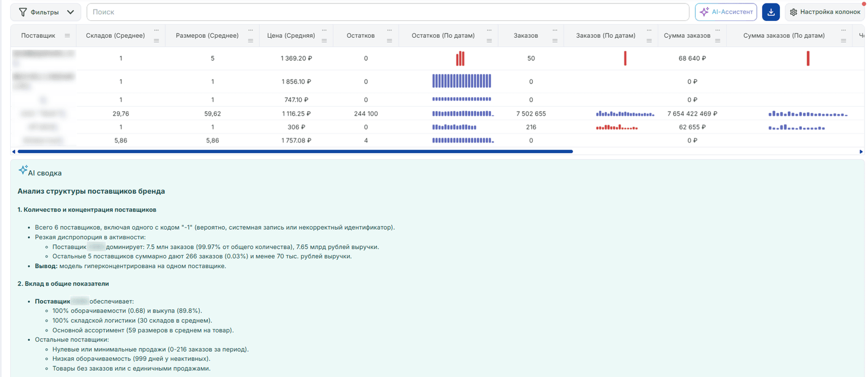This screenshot has height=377, width=868.
Task: Sort by Сумма заказов (По датам) header
Action: pos(784,36)
